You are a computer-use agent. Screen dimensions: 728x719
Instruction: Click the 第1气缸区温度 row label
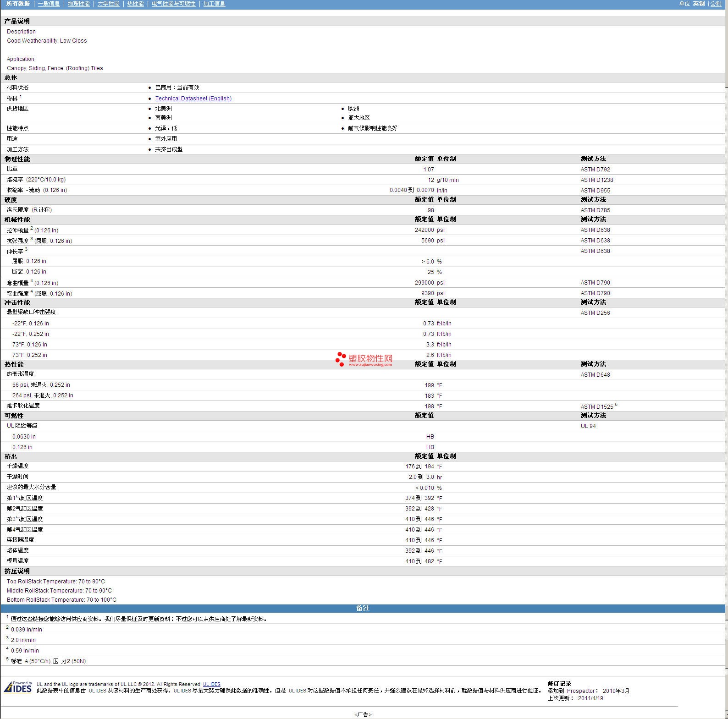coord(24,498)
